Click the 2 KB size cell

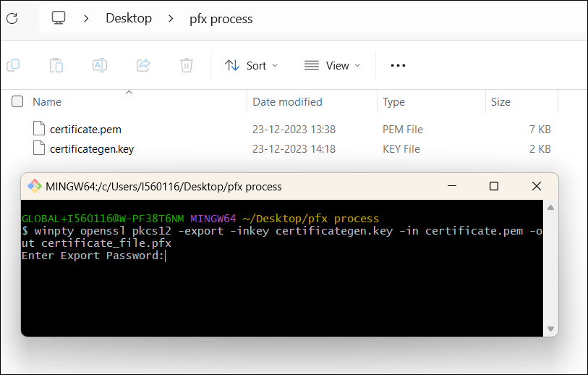pos(540,149)
